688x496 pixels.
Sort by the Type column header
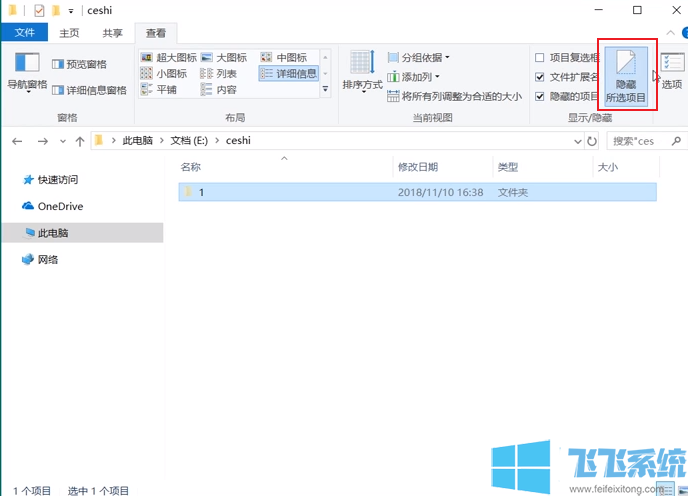point(542,167)
